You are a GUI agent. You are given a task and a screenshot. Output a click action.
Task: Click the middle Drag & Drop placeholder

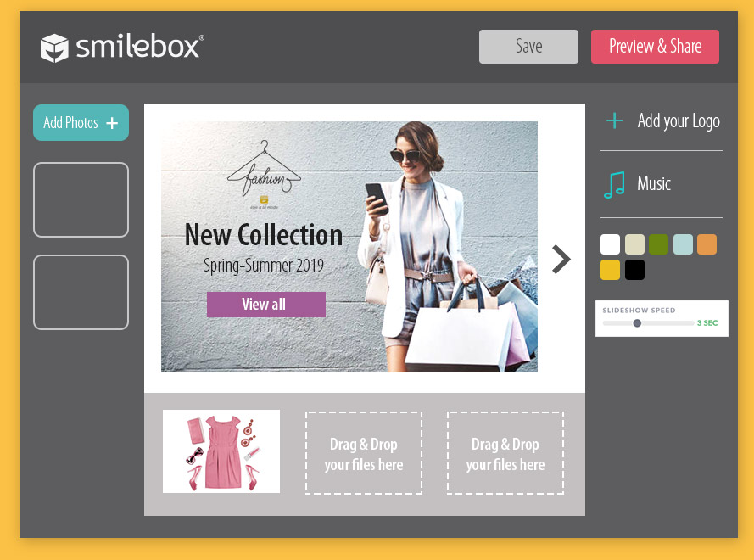[x=363, y=454]
